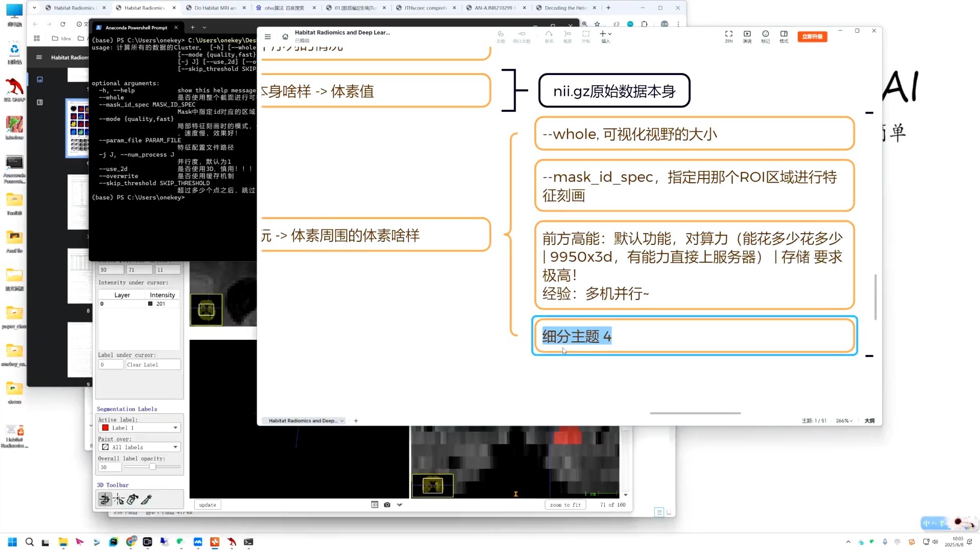
Task: Click the relationship (联系) toolbar icon
Action: coord(549,37)
